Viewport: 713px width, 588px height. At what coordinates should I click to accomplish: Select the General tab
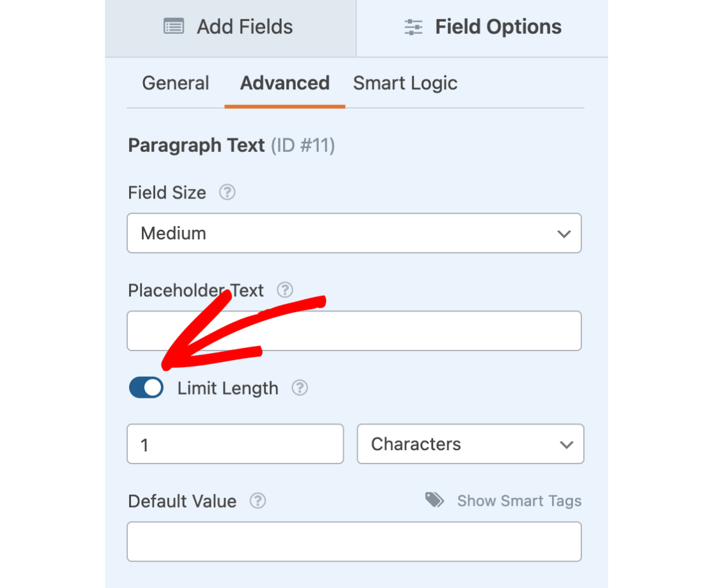pyautogui.click(x=176, y=83)
